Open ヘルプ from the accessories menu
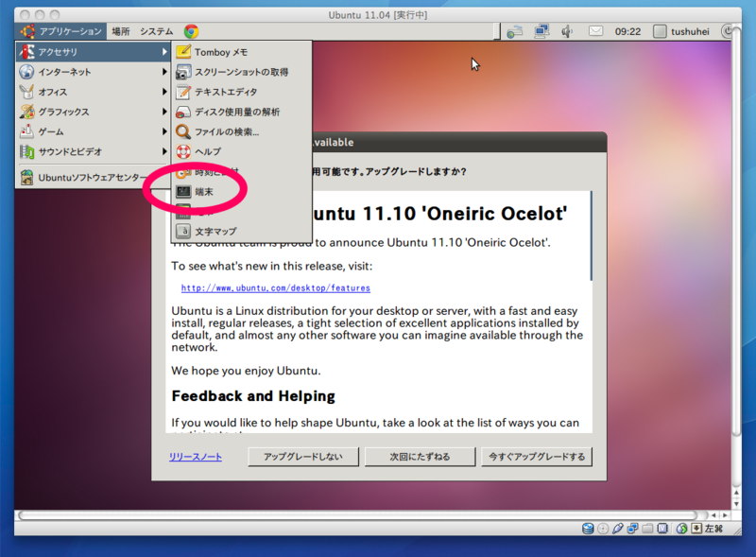This screenshot has height=557, width=756. [242, 151]
